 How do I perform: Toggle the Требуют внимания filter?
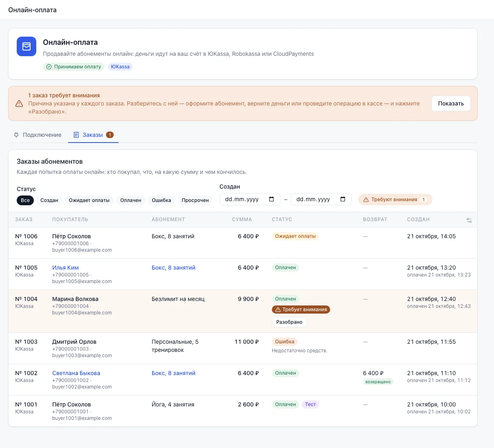coord(395,200)
